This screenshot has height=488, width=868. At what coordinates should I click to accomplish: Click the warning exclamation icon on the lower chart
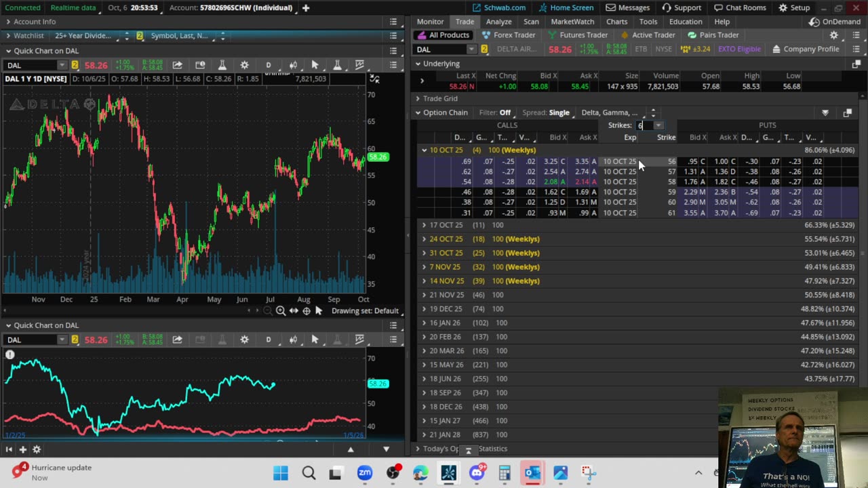[10, 354]
